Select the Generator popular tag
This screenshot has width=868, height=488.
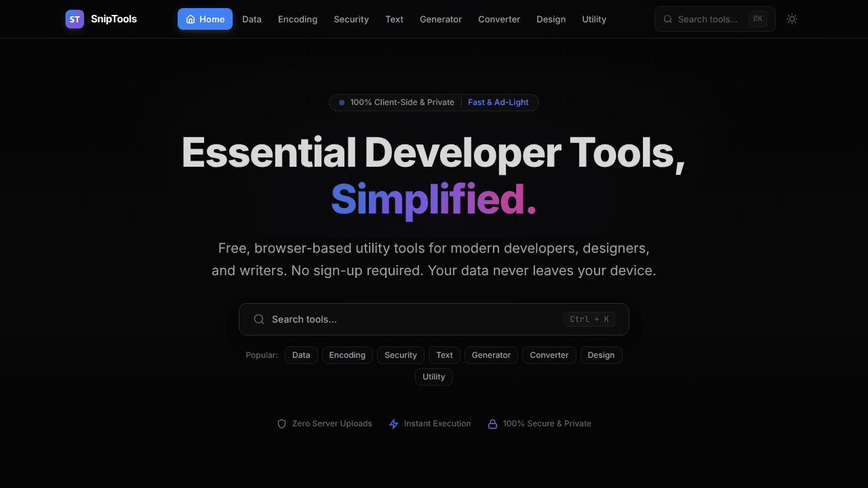[492, 355]
